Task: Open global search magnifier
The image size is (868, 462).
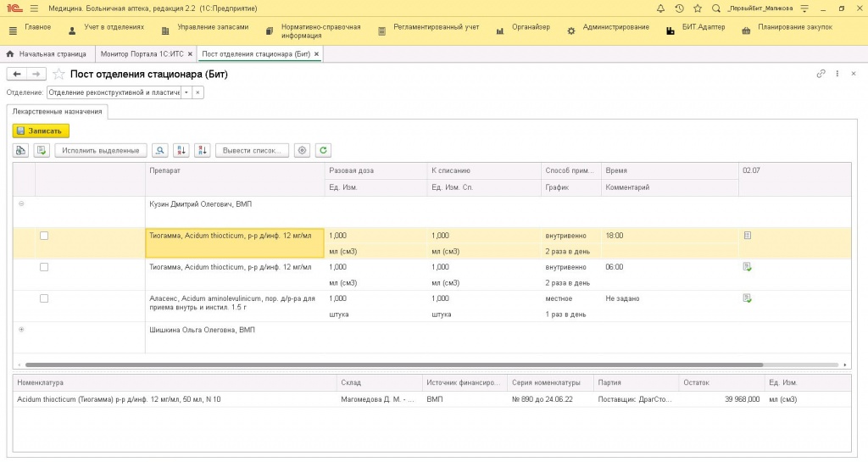Action: point(715,8)
